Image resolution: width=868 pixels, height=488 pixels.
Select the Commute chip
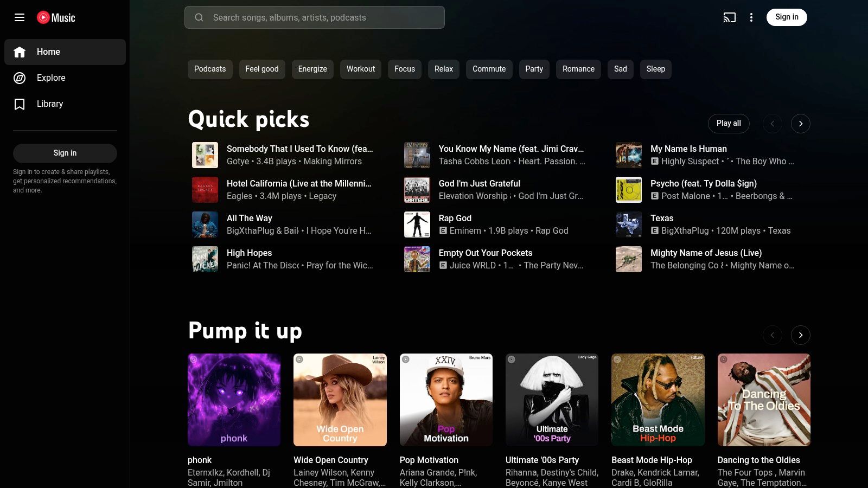pyautogui.click(x=489, y=69)
